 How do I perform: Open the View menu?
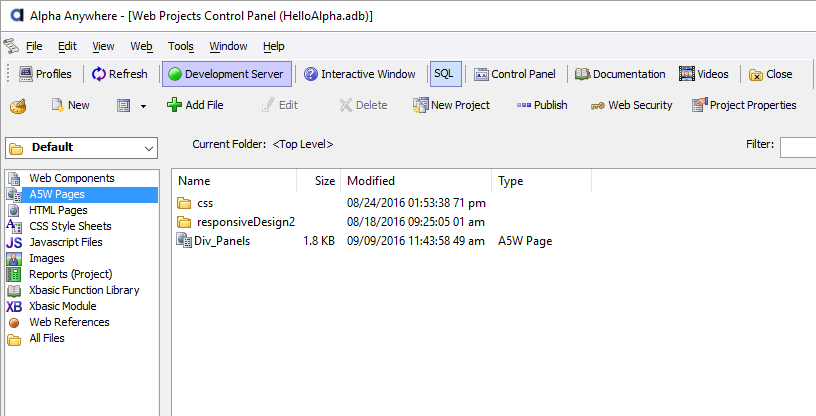pyautogui.click(x=103, y=46)
